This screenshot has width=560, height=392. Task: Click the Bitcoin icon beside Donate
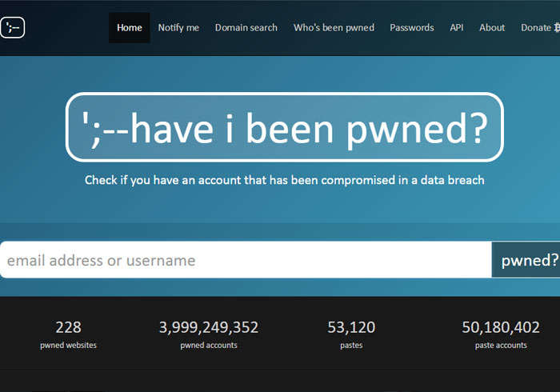point(557,28)
